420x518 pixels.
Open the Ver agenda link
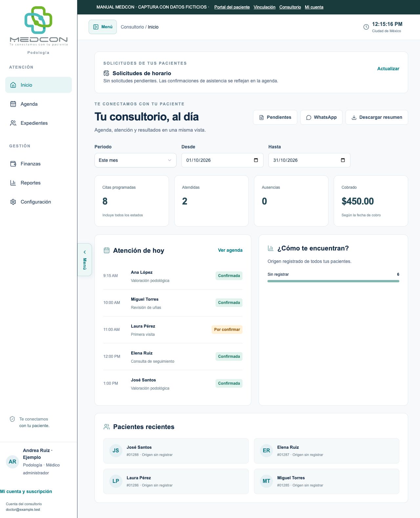[230, 250]
